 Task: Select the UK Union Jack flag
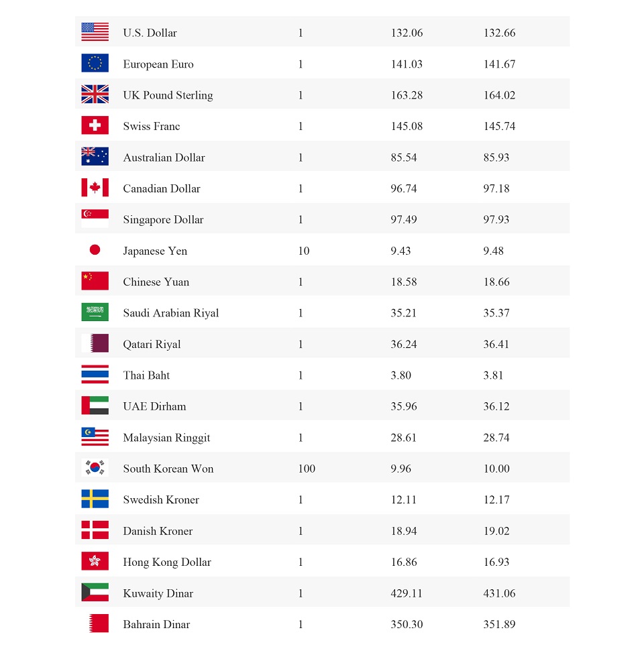(95, 95)
